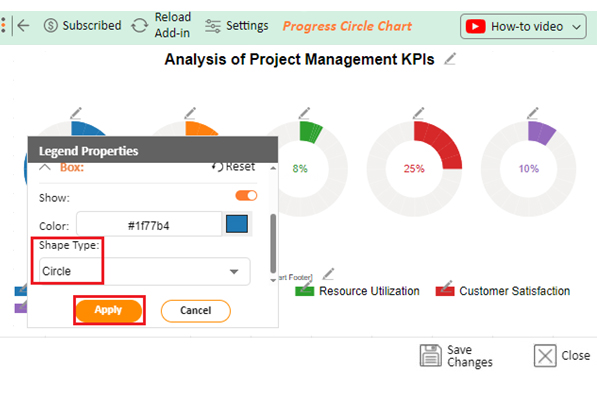The image size is (597, 393).
Task: Edit the chart title with pencil icon
Action: click(450, 59)
